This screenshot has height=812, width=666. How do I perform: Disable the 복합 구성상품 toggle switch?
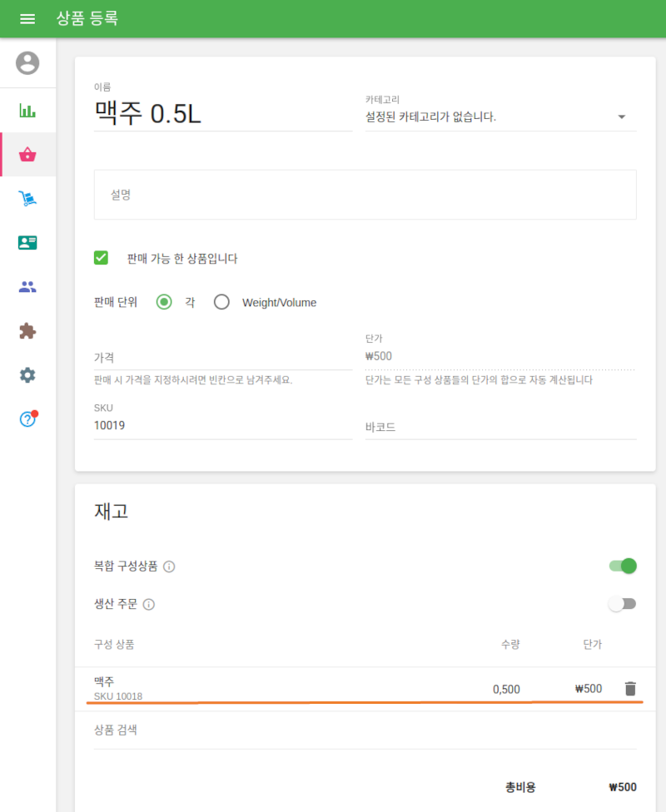pyautogui.click(x=622, y=566)
